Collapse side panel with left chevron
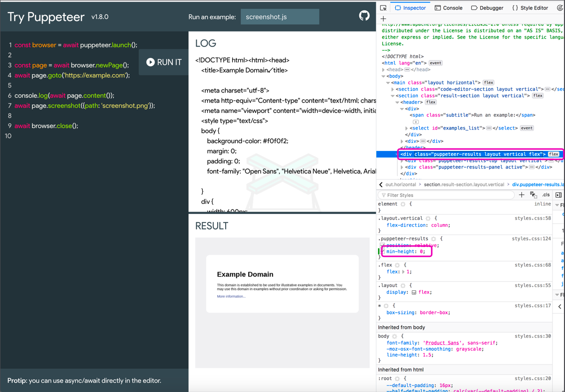This screenshot has height=392, width=565. (x=559, y=306)
